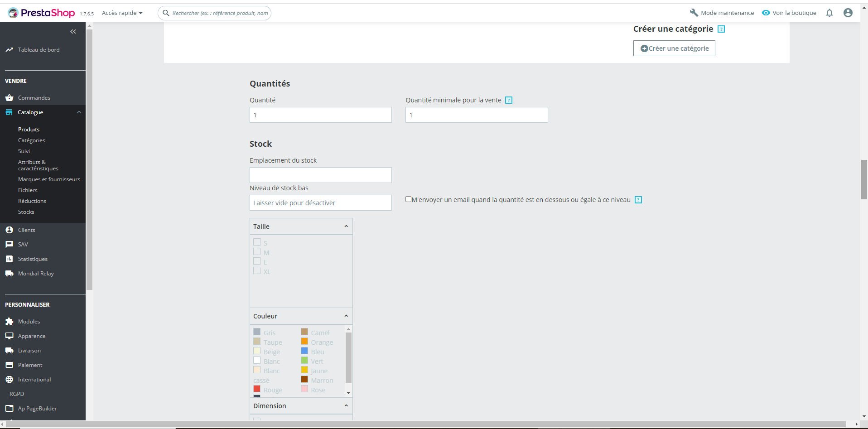The width and height of the screenshot is (868, 429).
Task: Check size S checkbox
Action: tap(257, 242)
